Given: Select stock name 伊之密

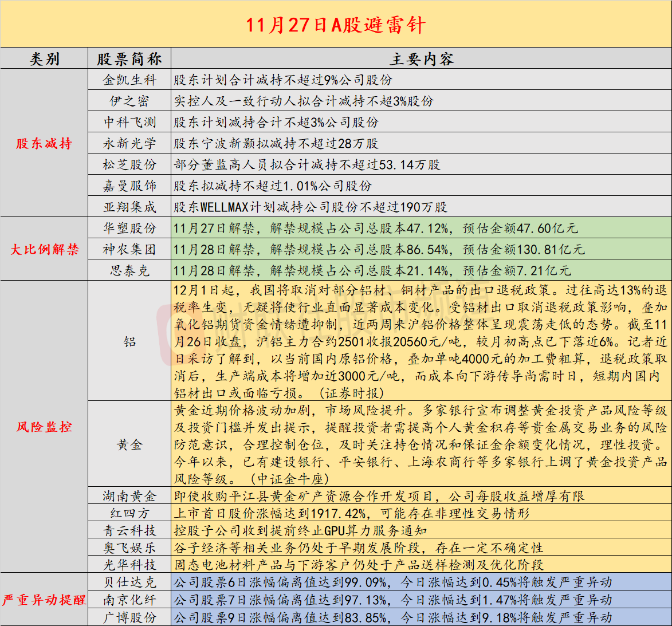Looking at the screenshot, I should [129, 101].
